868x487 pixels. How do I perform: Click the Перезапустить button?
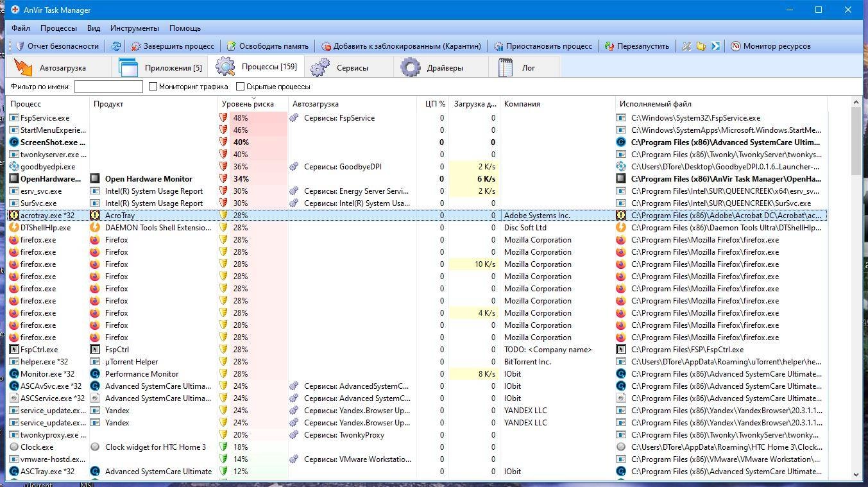click(636, 46)
